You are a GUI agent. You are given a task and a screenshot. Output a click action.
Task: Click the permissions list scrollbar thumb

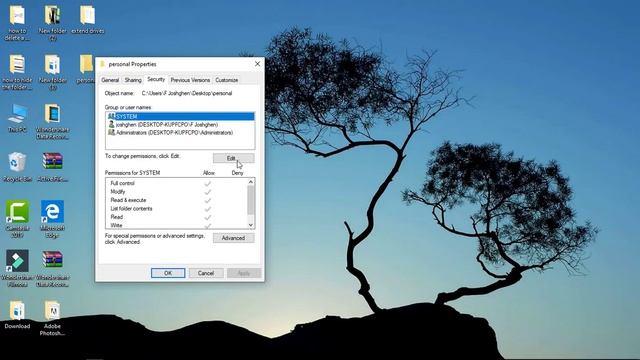pyautogui.click(x=251, y=200)
